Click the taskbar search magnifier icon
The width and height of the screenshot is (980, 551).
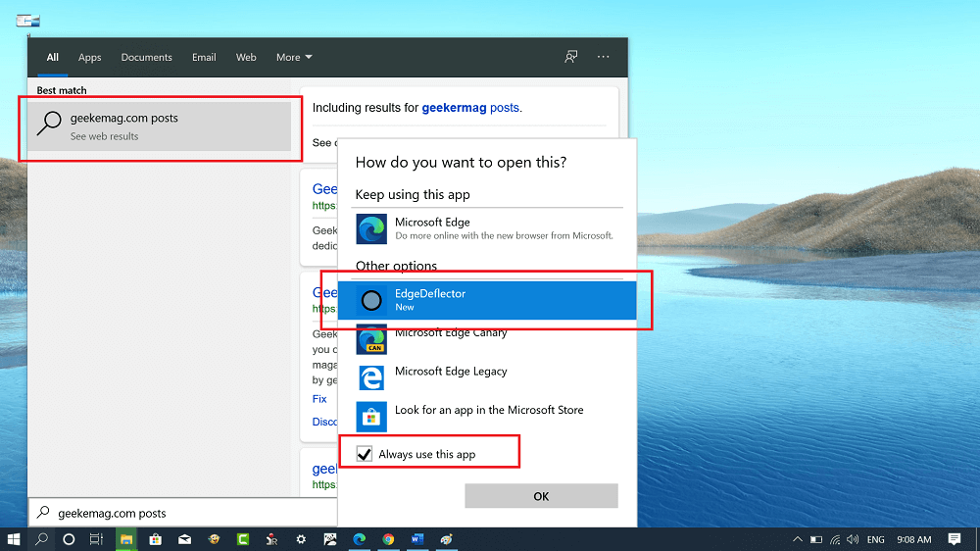click(x=41, y=539)
